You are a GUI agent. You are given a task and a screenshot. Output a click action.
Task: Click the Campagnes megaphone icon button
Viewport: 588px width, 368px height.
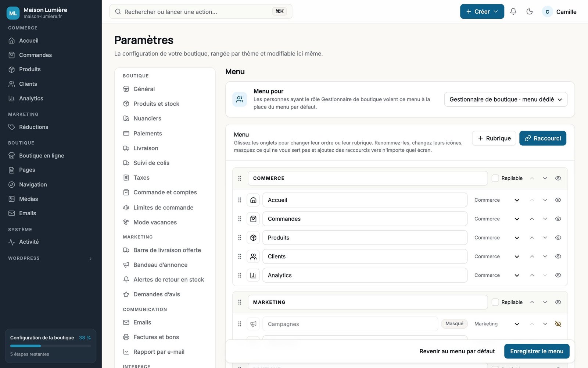tap(253, 324)
